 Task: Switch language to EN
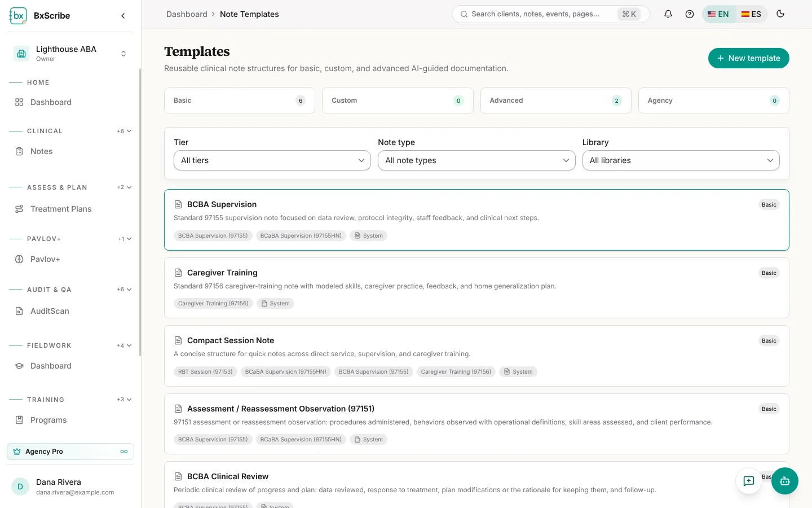click(x=718, y=14)
